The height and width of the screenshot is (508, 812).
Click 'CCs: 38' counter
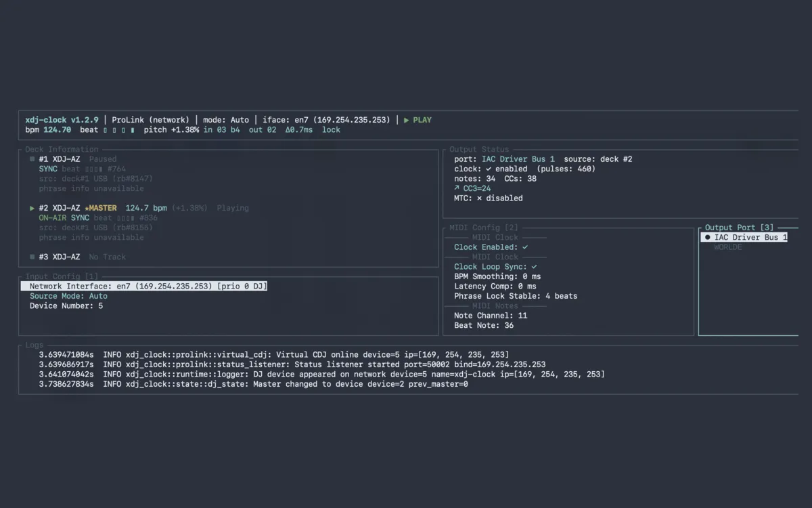520,179
